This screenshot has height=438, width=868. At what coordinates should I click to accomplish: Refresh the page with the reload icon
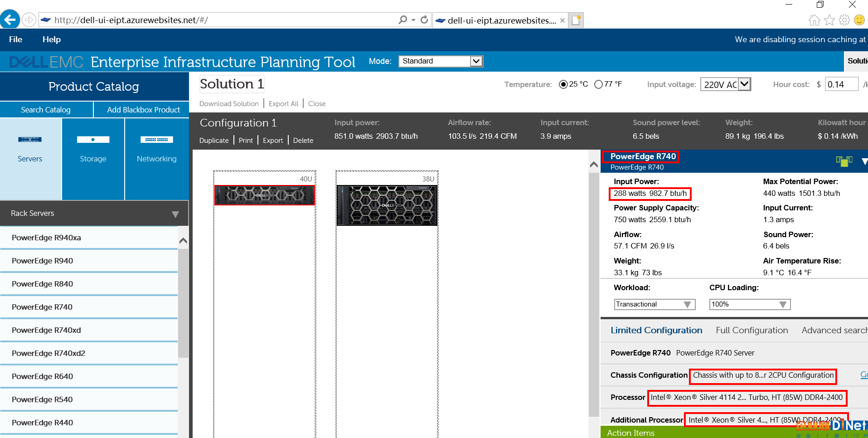click(424, 20)
